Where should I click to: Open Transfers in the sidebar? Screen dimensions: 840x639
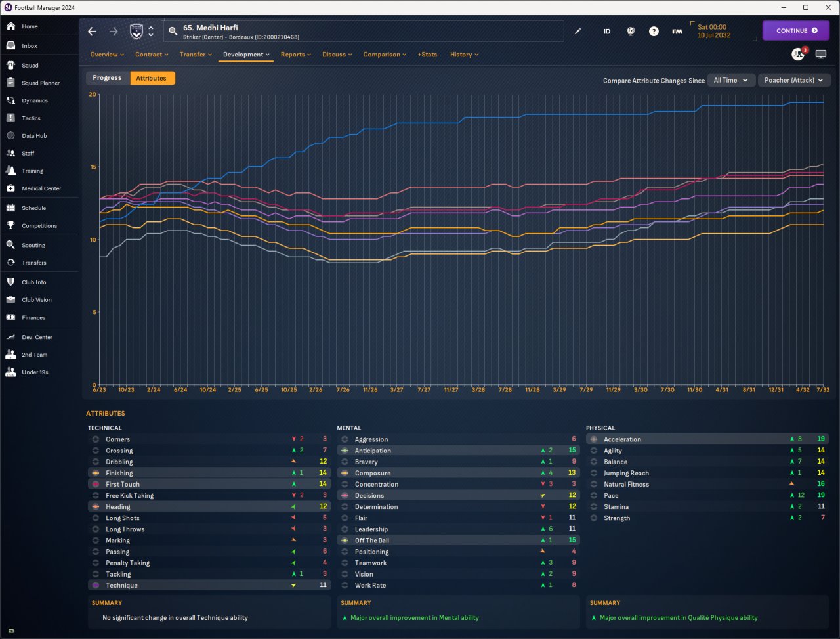(33, 263)
